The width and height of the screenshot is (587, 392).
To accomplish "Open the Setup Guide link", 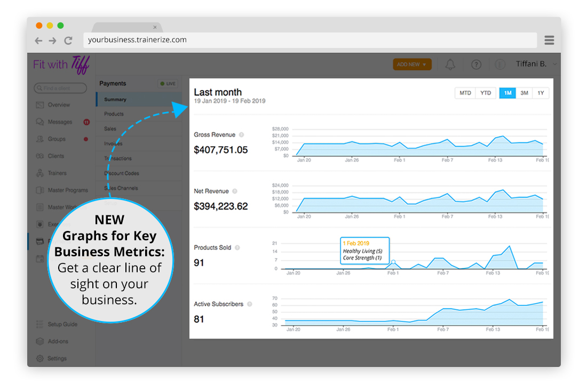I will coord(62,324).
